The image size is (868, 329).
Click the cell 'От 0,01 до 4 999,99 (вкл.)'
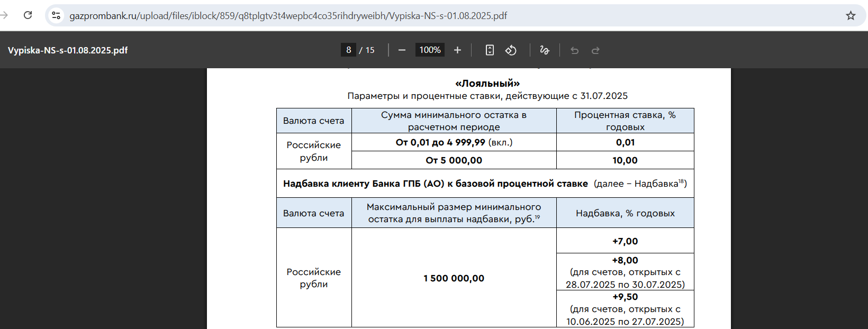pyautogui.click(x=454, y=142)
